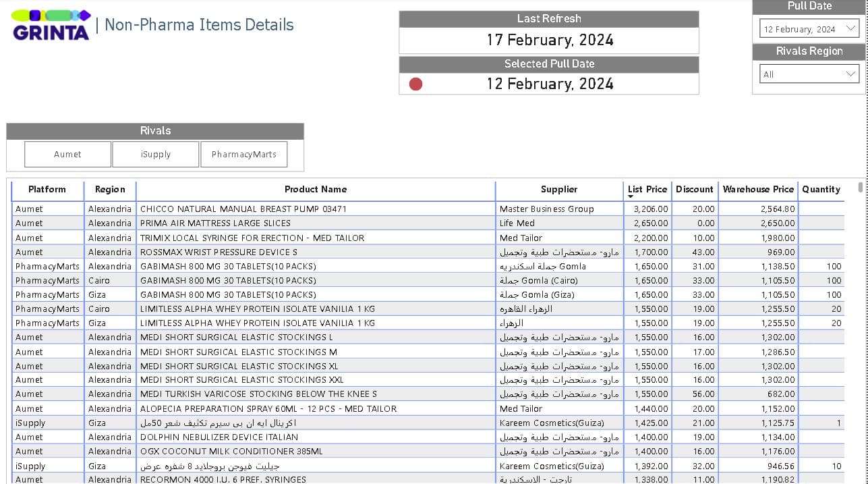
Task: Click list price 1,425.00
Action: click(651, 423)
